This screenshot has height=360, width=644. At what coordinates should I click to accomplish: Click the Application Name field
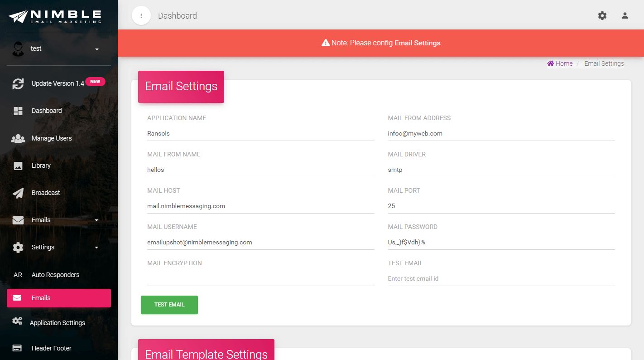click(x=261, y=134)
